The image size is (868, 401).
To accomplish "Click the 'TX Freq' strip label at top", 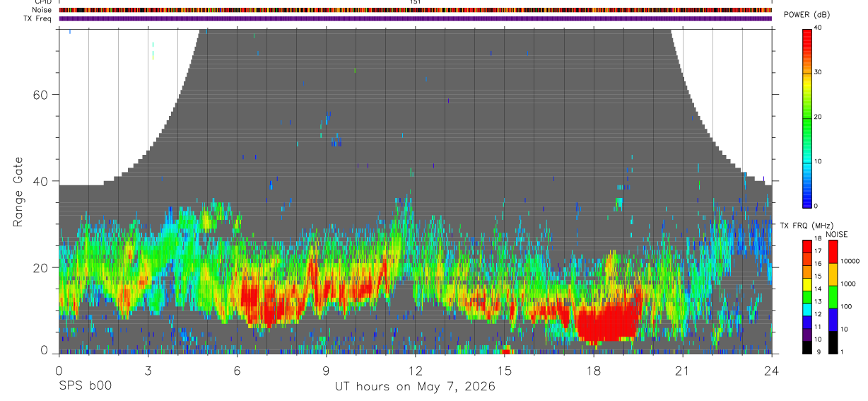I will [39, 18].
